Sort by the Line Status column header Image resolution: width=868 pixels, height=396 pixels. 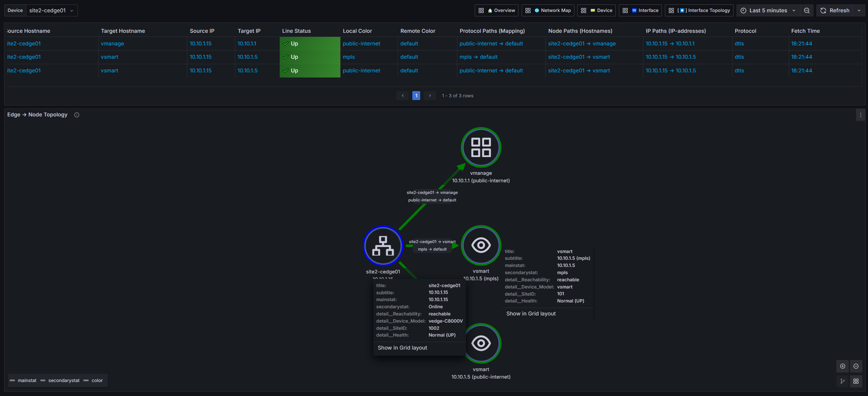tap(296, 31)
